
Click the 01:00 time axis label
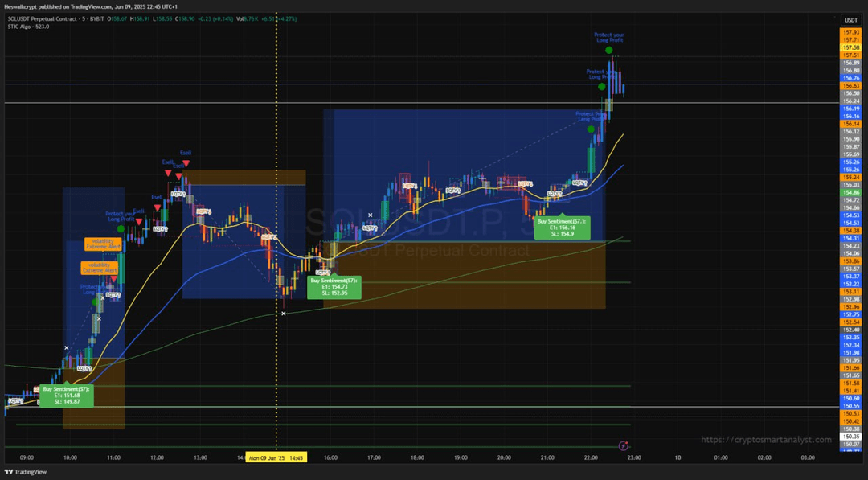pyautogui.click(x=721, y=457)
